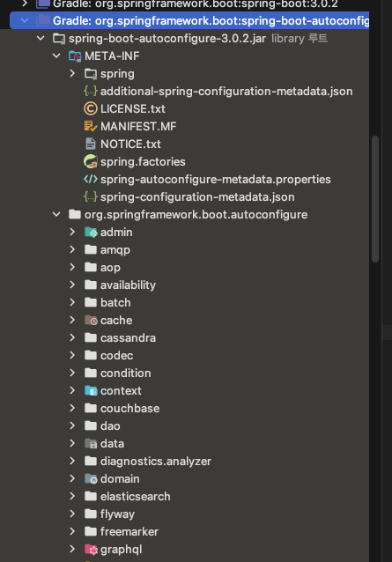This screenshot has height=562, width=392.
Task: Click the project tree vertical scrollbar thumb
Action: pyautogui.click(x=375, y=199)
